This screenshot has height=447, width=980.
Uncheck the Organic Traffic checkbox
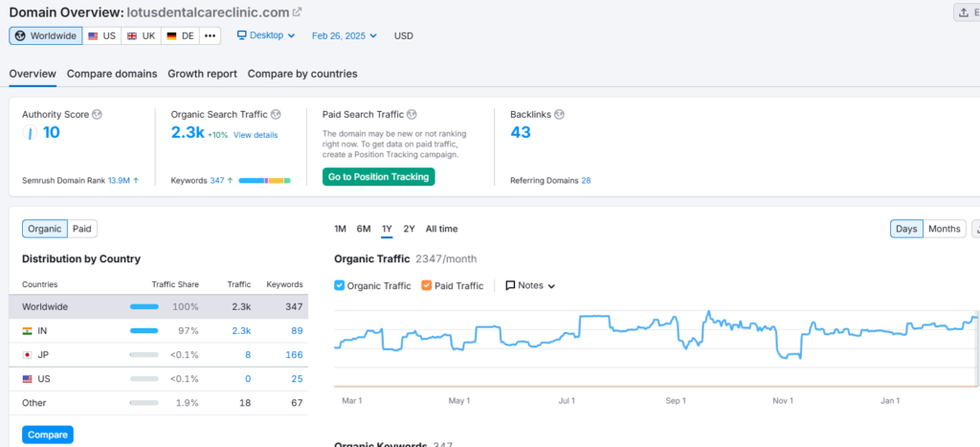pos(340,285)
